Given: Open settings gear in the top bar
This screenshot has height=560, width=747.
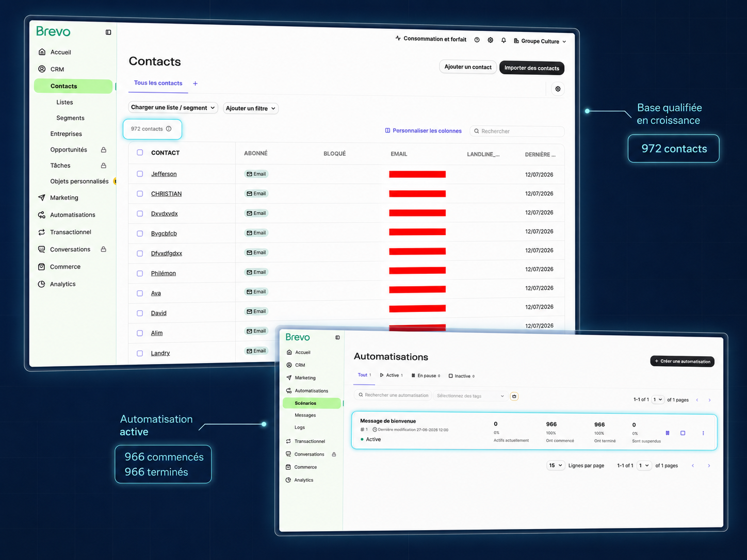Looking at the screenshot, I should (x=491, y=40).
